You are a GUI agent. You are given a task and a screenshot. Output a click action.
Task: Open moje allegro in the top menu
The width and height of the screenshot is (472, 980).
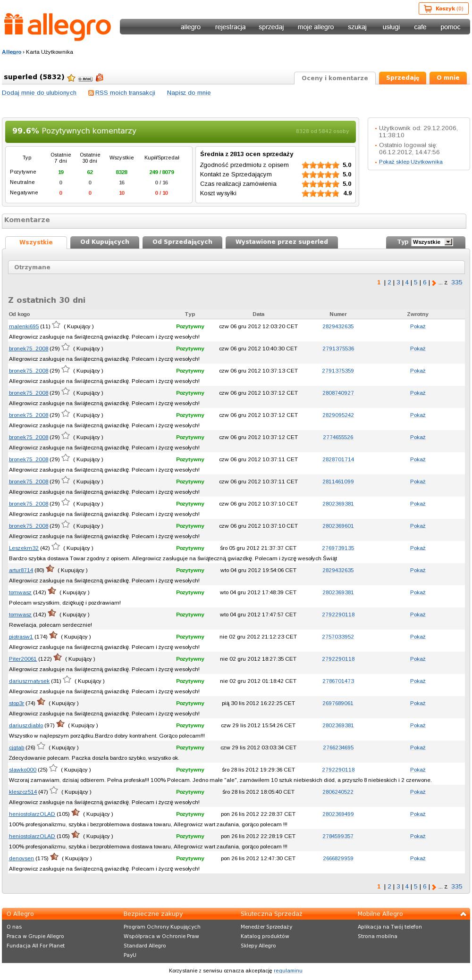click(x=316, y=27)
